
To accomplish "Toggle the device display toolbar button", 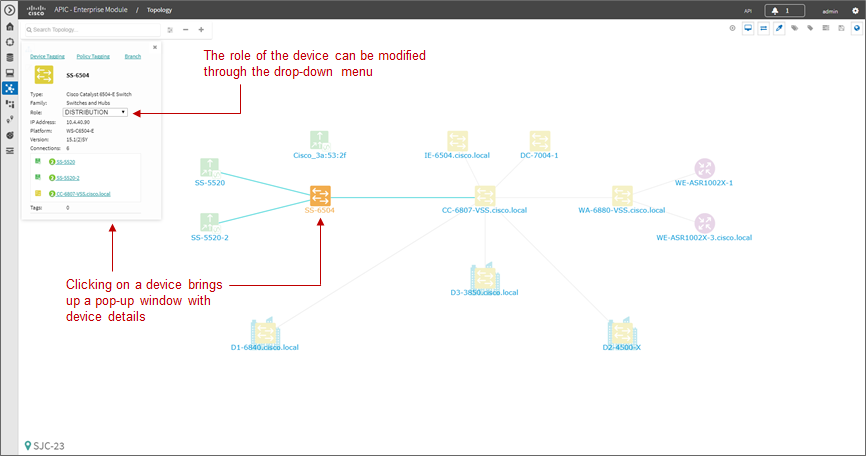I will (748, 28).
